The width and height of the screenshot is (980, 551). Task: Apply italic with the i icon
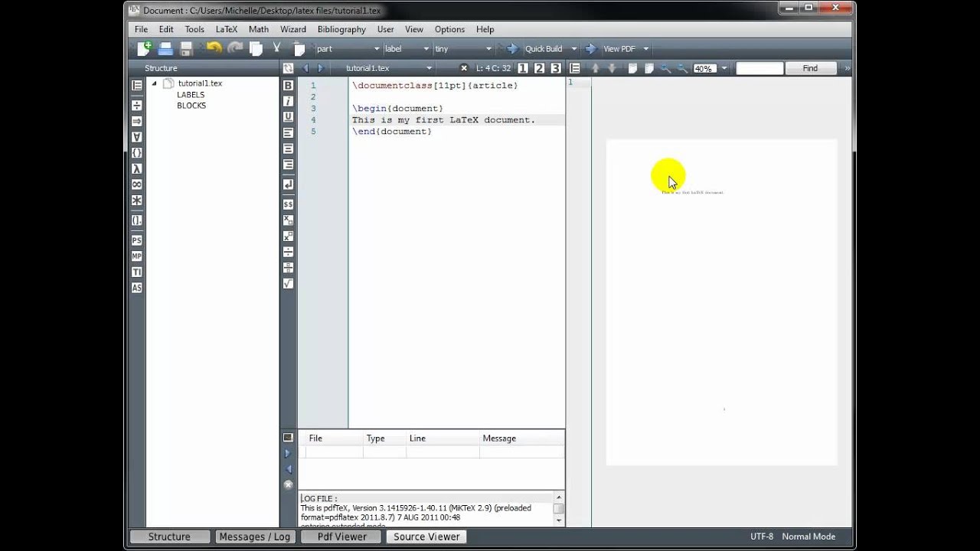288,101
